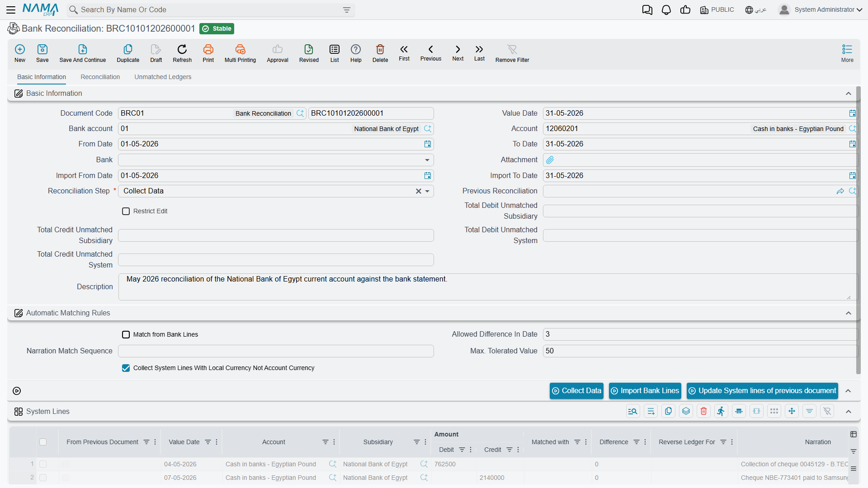The height and width of the screenshot is (488, 868).
Task: Save the bank reconciliation document
Action: point(42,53)
